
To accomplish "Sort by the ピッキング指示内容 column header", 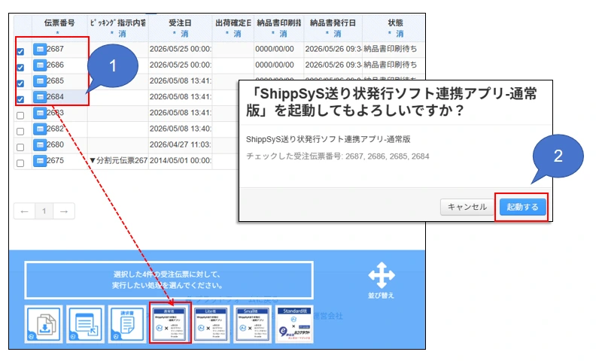I will coord(118,23).
